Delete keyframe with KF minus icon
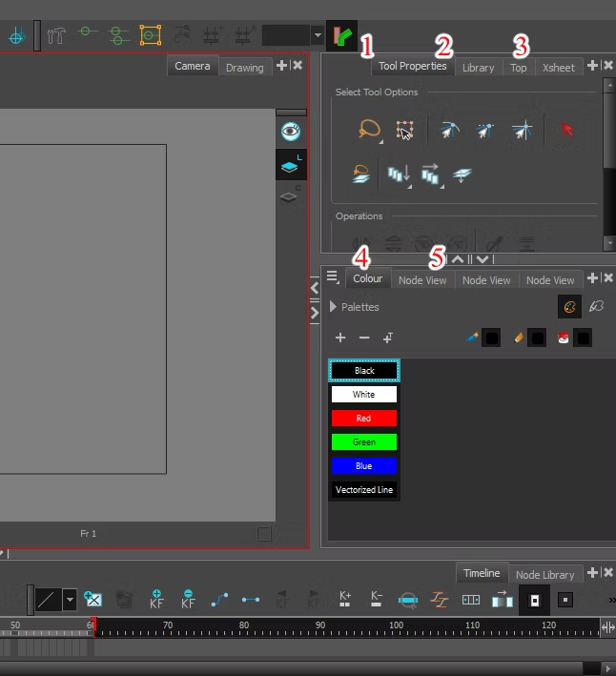The image size is (616, 676). click(188, 600)
